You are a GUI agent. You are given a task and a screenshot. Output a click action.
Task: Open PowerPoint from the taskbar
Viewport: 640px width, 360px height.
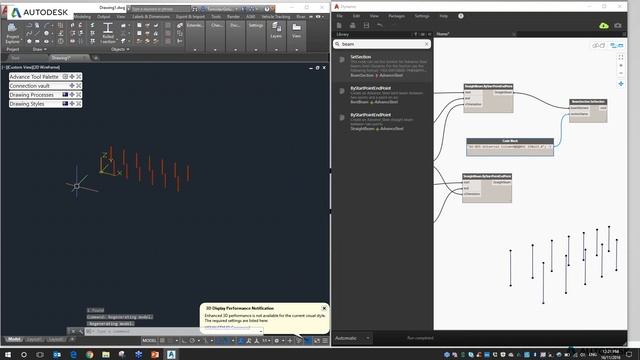[155, 354]
